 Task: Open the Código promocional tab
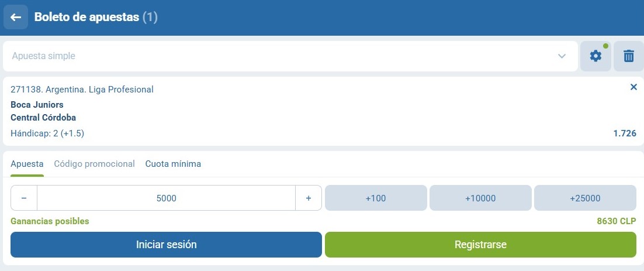click(x=95, y=164)
